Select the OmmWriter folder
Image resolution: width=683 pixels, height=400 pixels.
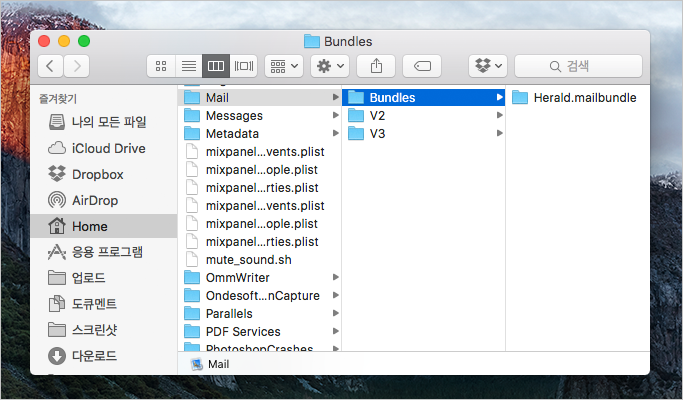click(x=260, y=278)
